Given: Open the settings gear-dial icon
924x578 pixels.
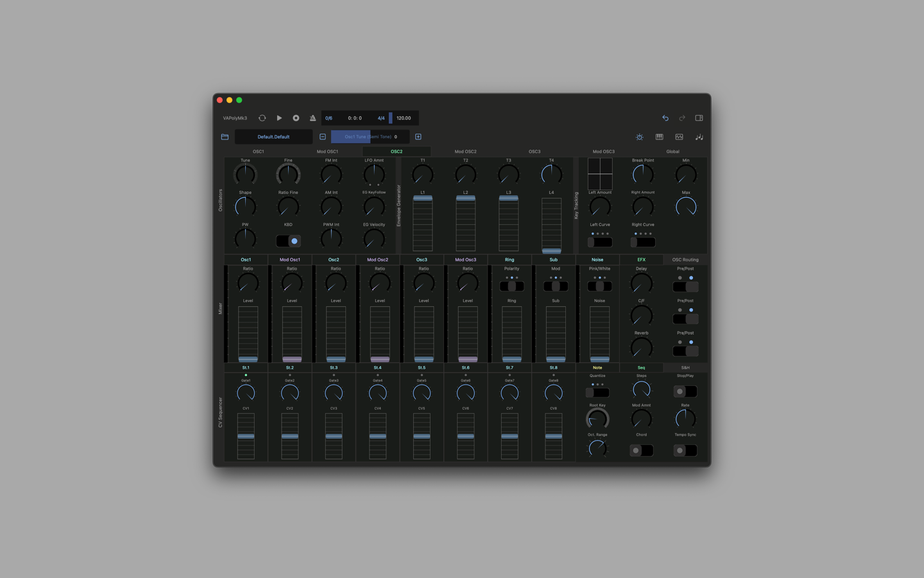Looking at the screenshot, I should coord(639,137).
